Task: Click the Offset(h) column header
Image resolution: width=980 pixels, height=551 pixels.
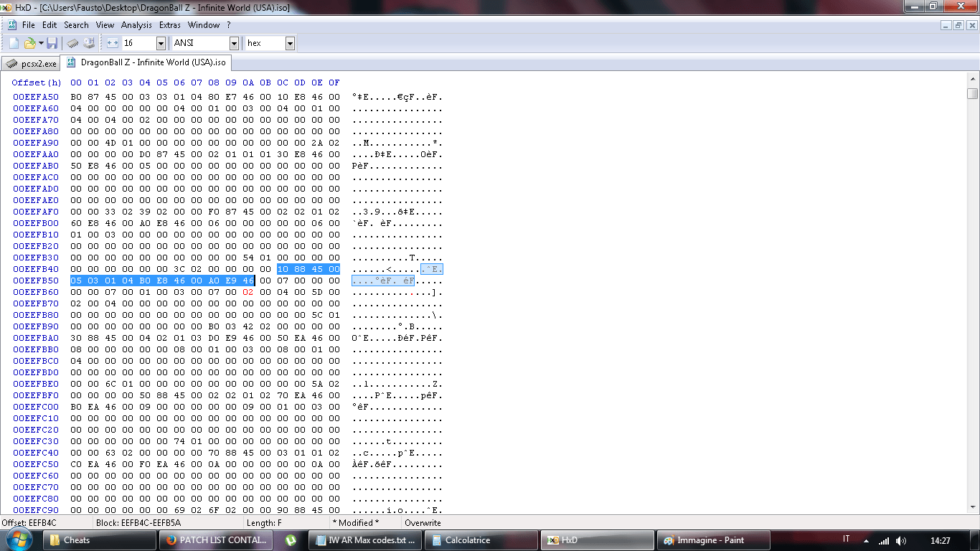Action: (x=37, y=83)
